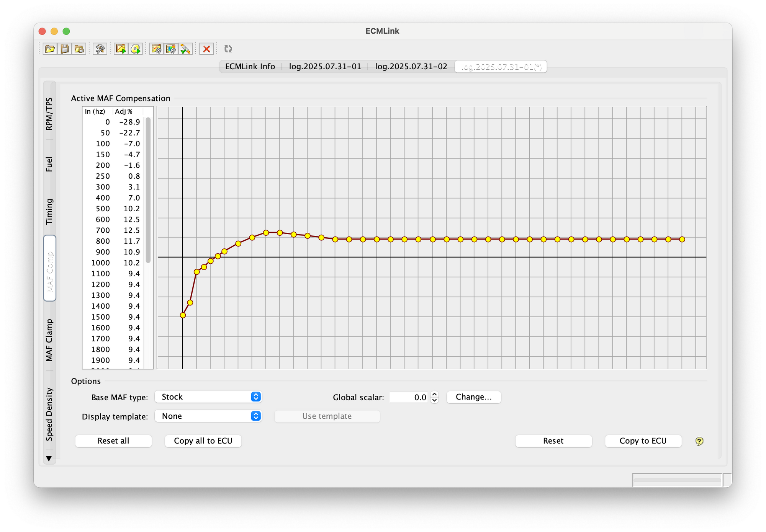This screenshot has height=532, width=766.
Task: Click the status progress bar
Action: [x=677, y=480]
